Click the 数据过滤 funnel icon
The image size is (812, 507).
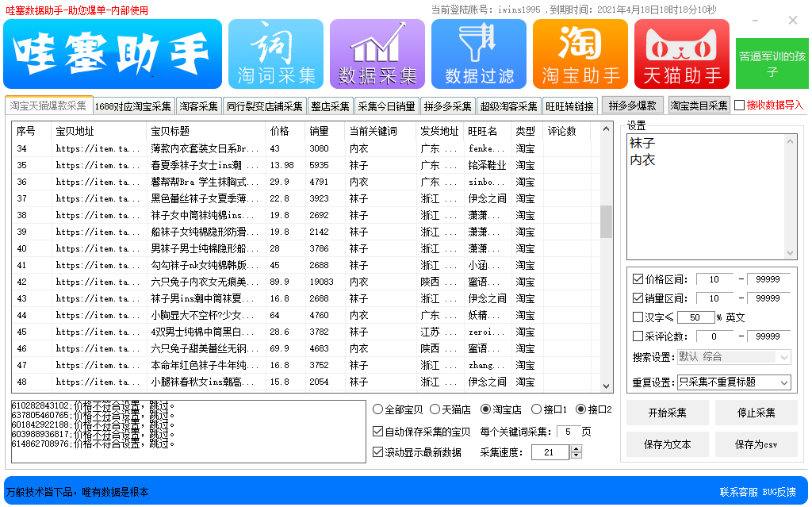point(478,53)
